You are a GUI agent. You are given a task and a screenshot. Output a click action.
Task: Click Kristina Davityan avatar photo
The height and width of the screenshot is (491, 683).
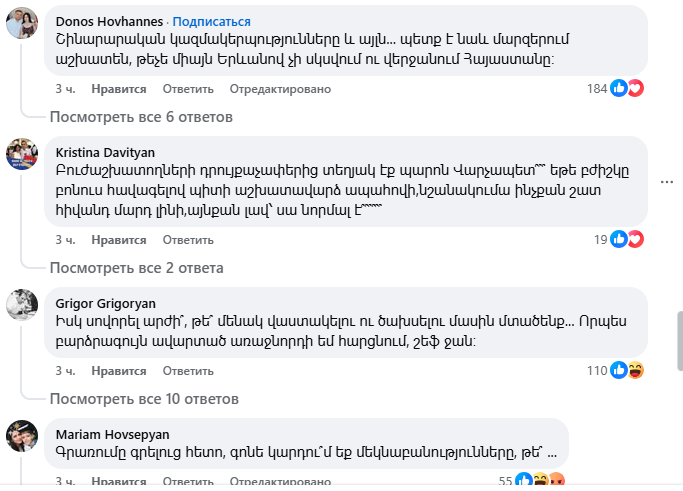[22, 154]
